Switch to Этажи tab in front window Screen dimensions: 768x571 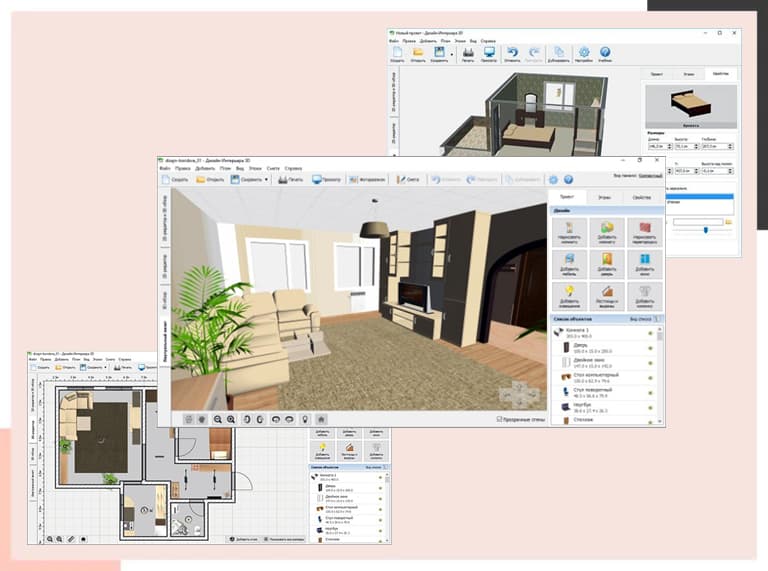(x=604, y=197)
